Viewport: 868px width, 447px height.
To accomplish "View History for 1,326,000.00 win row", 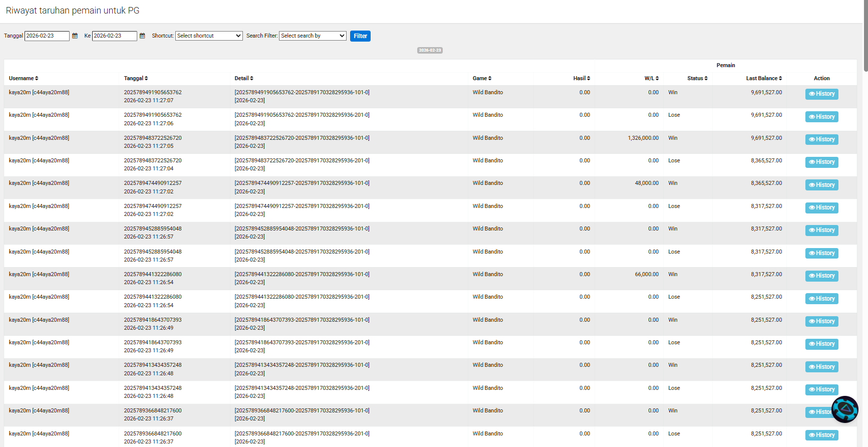I will [x=821, y=140].
